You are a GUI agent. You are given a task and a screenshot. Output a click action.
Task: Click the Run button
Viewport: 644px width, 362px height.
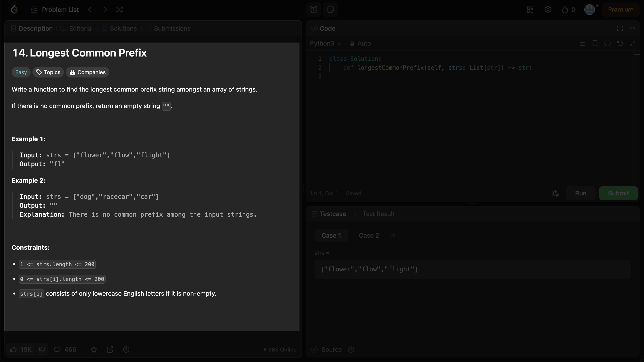tap(580, 193)
